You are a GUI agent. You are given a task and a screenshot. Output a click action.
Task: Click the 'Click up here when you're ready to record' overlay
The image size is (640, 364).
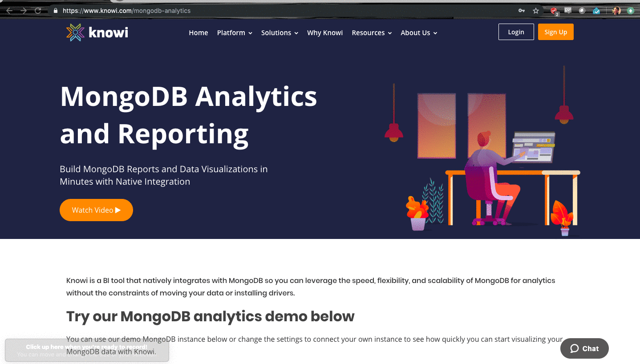[87, 350]
